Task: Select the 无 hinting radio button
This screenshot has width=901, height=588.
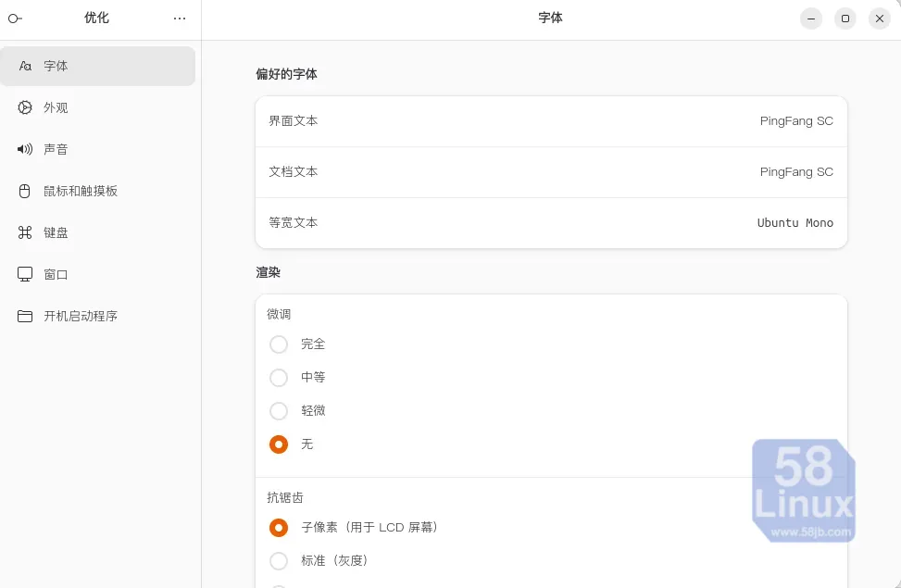Action: point(279,444)
